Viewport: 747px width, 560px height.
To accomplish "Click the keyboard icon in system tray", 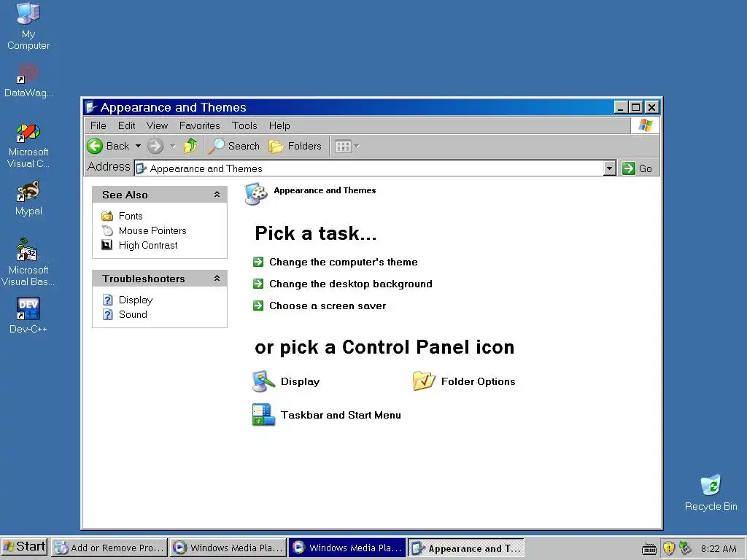I will click(649, 549).
